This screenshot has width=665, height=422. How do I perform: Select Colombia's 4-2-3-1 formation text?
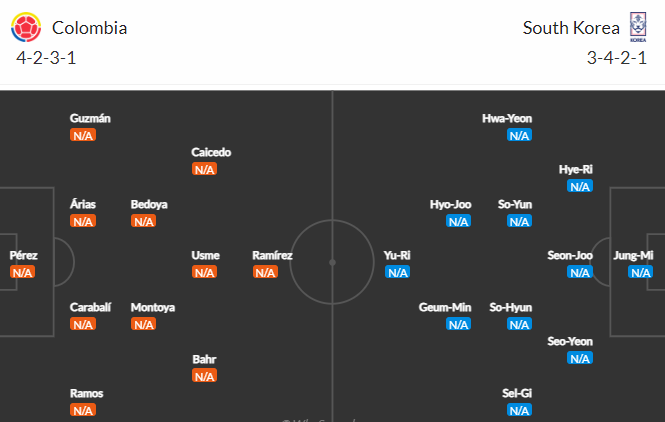pos(46,58)
